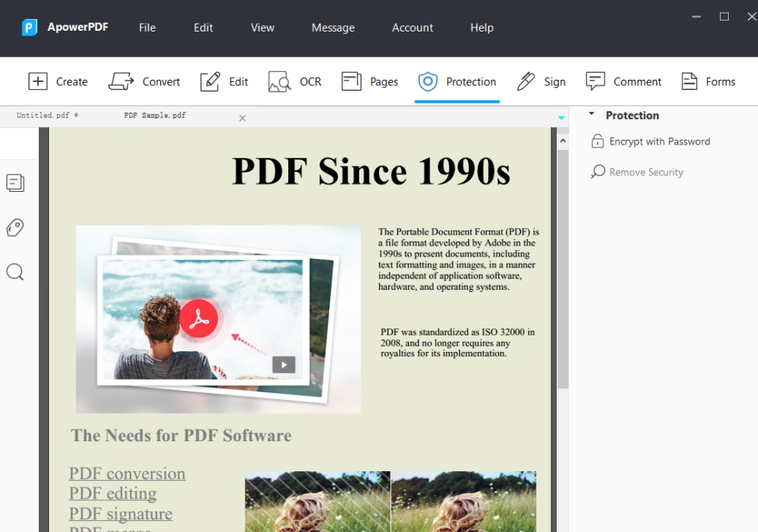The width and height of the screenshot is (758, 532).
Task: Open the Message menu
Action: (x=332, y=28)
